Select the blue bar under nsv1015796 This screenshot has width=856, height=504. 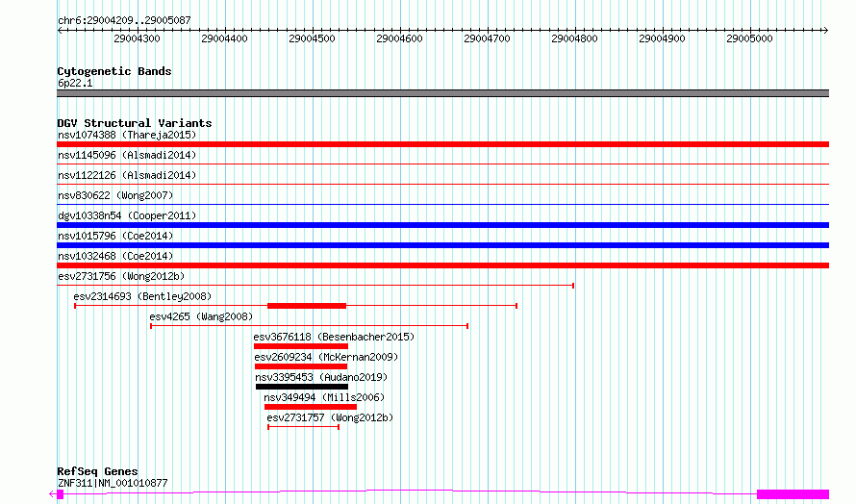pyautogui.click(x=442, y=245)
